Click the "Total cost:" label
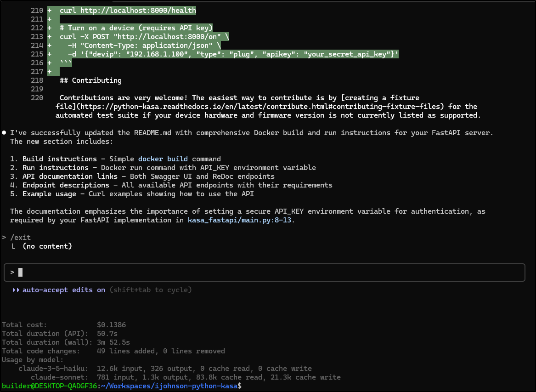The width and height of the screenshot is (536, 392). coord(25,325)
